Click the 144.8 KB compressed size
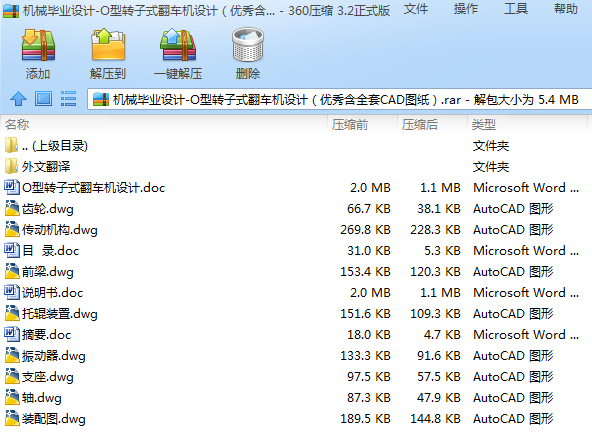Viewport: 592px width, 438px height. 435,419
